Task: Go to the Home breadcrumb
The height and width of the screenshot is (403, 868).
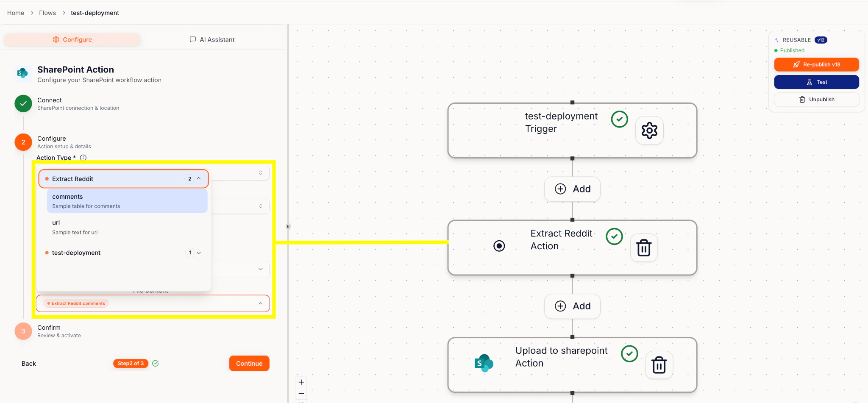Action: click(16, 13)
